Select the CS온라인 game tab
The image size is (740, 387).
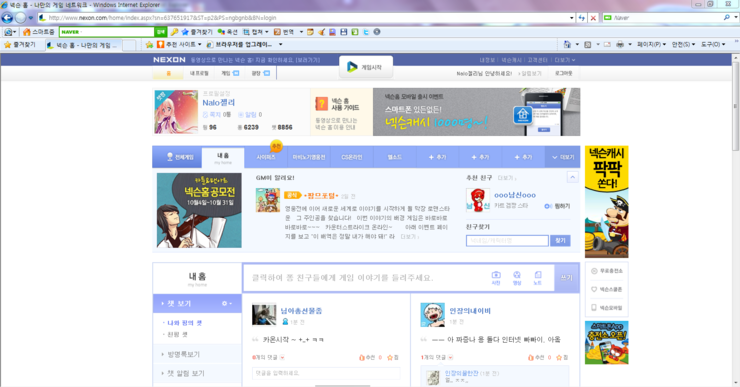point(352,157)
